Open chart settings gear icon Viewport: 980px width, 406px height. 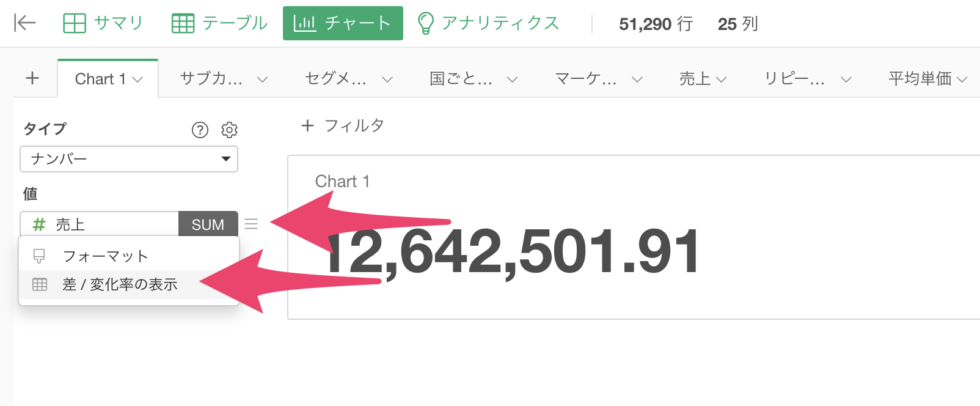[229, 130]
